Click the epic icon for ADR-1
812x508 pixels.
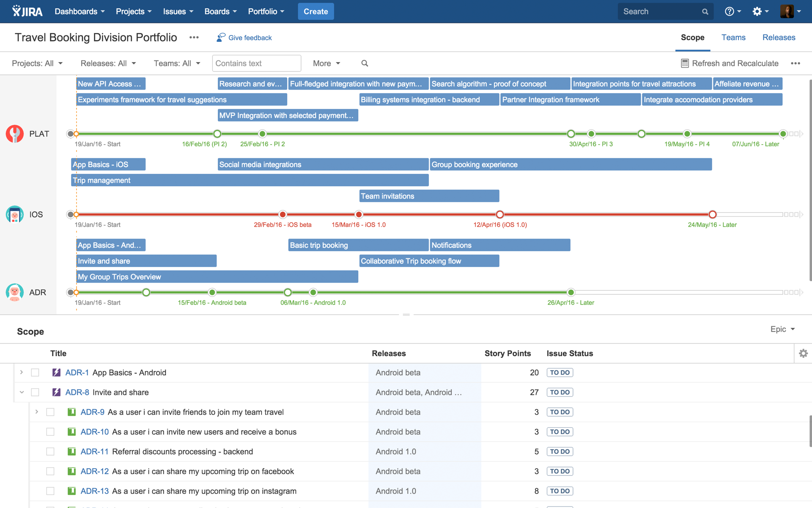(x=56, y=373)
